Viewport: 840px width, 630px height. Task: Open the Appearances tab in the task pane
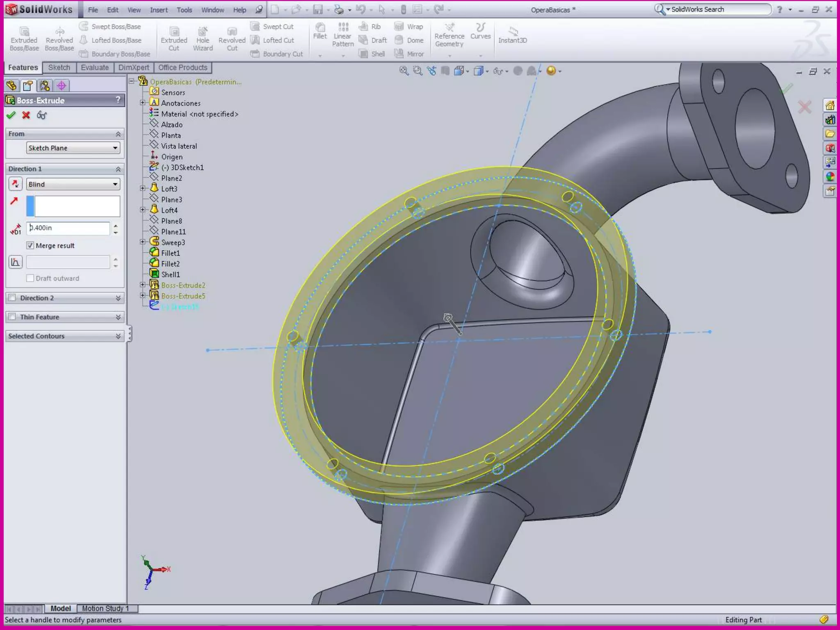(x=830, y=177)
